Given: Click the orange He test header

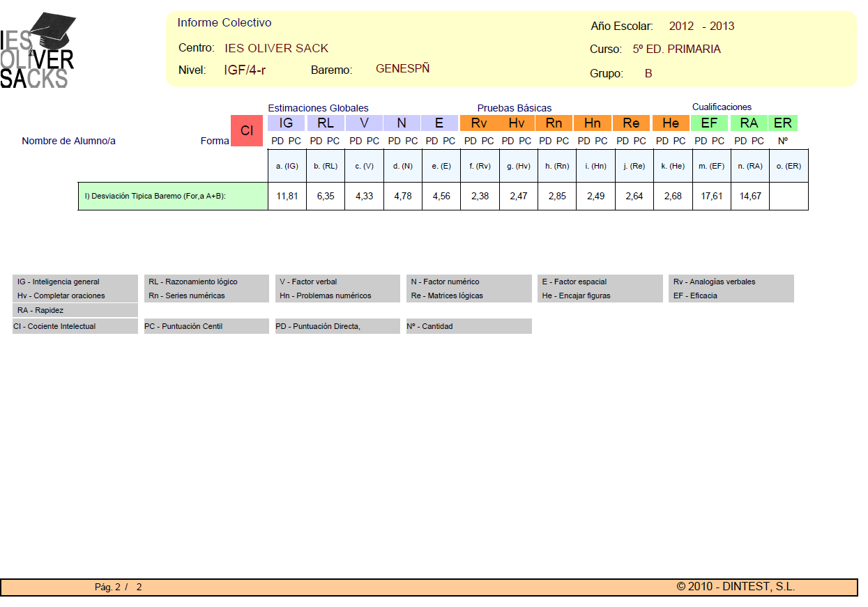Looking at the screenshot, I should coord(671,123).
